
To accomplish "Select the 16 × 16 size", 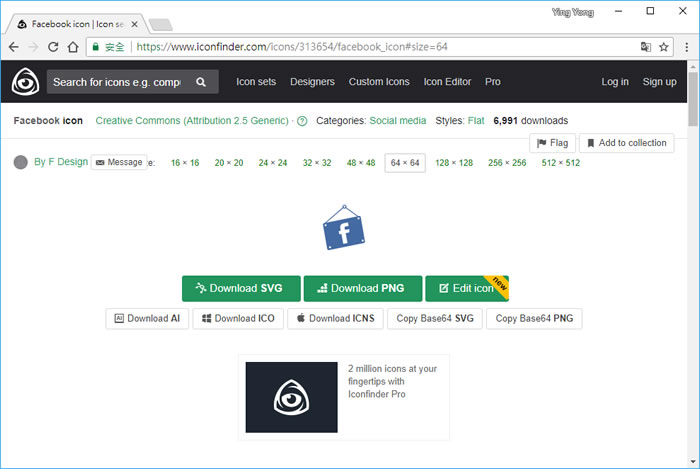I will pyautogui.click(x=185, y=163).
